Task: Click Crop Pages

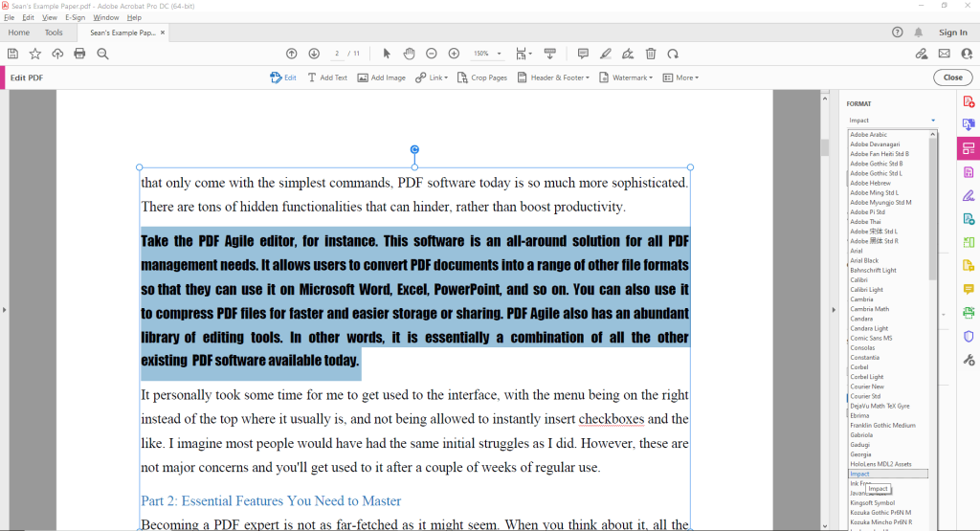Action: pyautogui.click(x=482, y=77)
